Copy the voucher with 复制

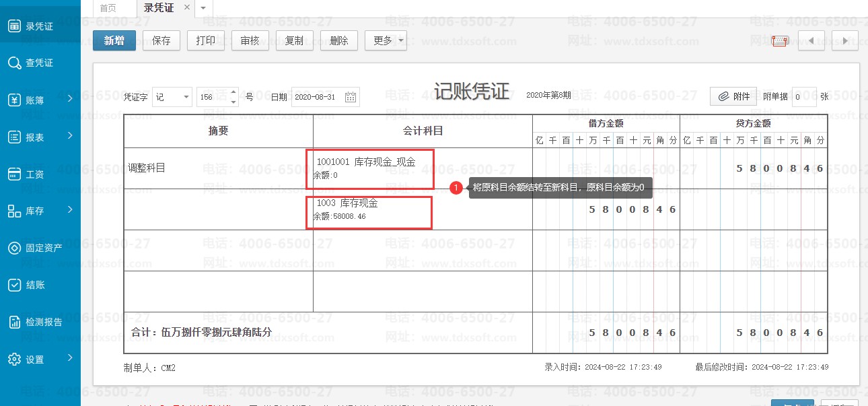295,40
